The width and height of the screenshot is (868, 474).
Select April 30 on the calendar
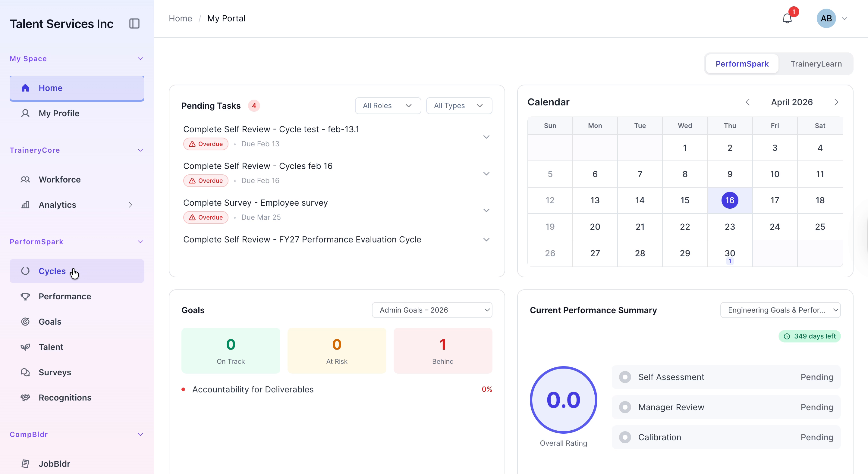tap(729, 254)
